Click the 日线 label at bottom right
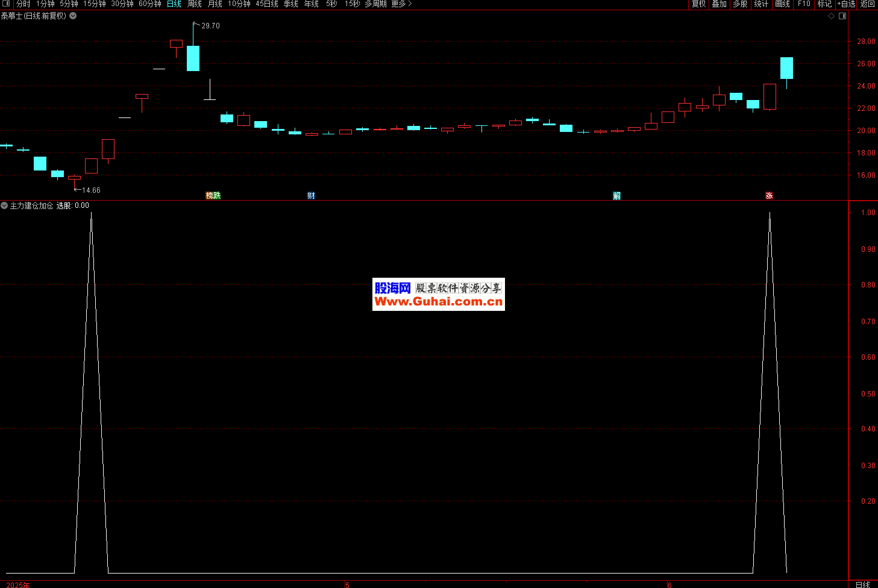Image resolution: width=878 pixels, height=588 pixels. [863, 584]
